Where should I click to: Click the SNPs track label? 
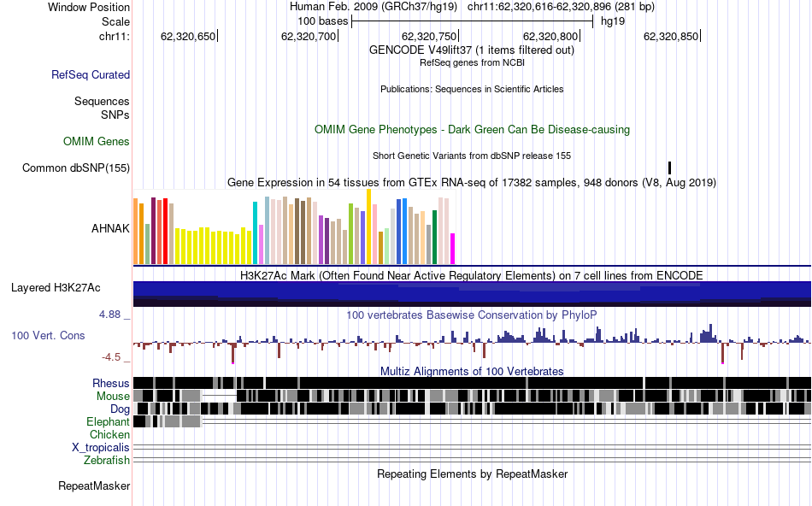[115, 115]
